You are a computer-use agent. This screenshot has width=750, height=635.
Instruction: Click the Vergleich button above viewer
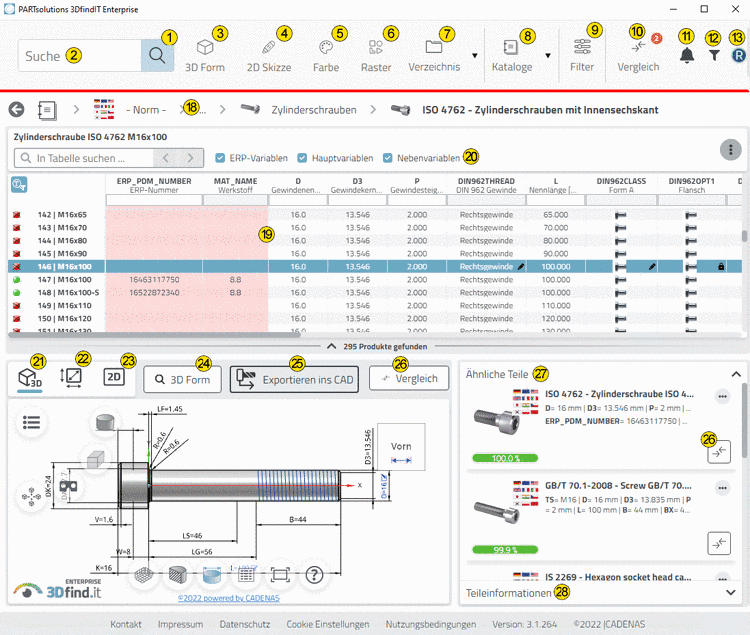pyautogui.click(x=409, y=379)
